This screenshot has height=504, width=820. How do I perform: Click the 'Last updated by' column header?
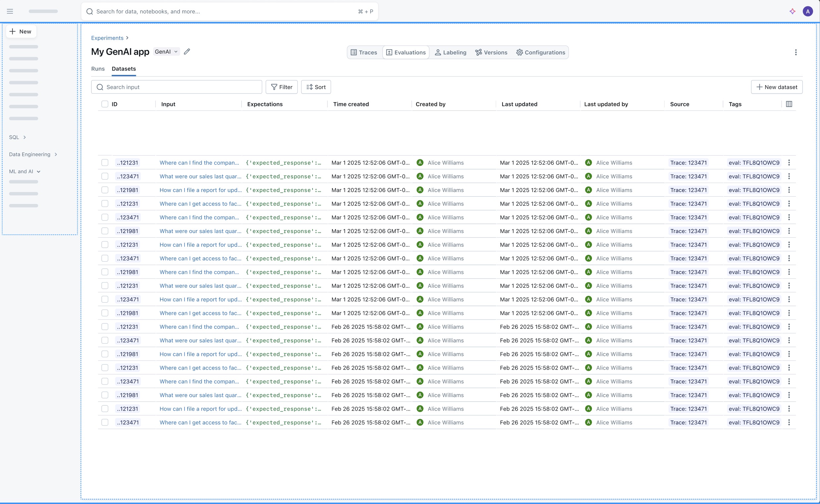click(606, 104)
